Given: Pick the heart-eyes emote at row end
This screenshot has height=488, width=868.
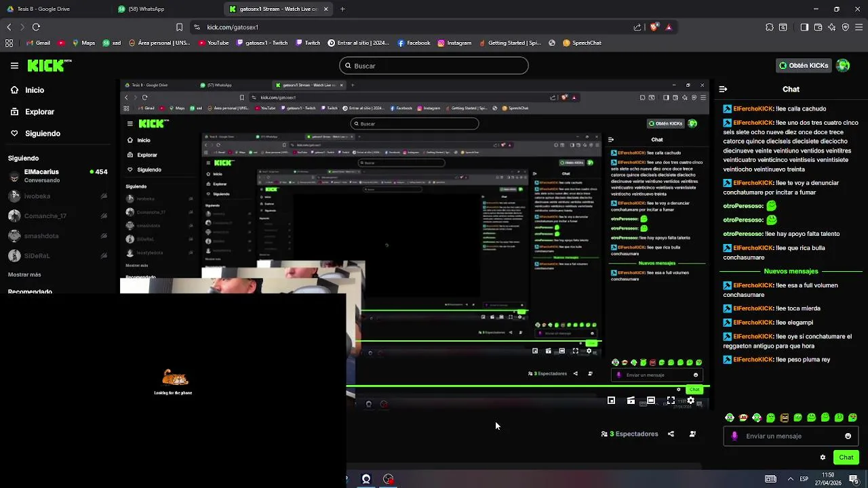Looking at the screenshot, I should 852,418.
